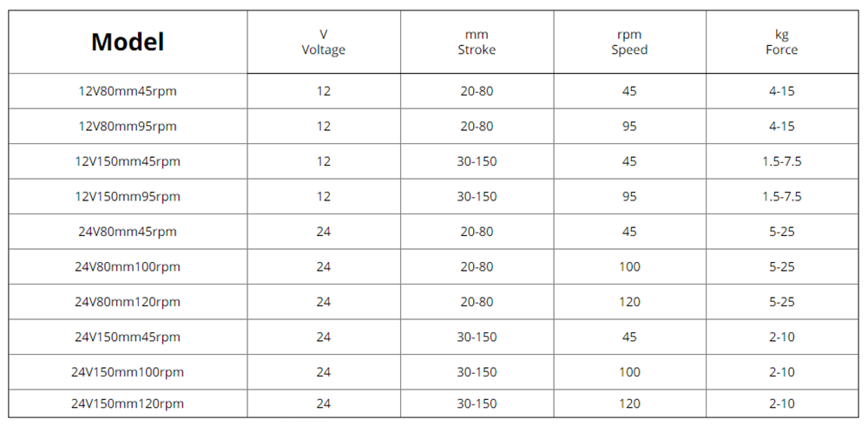Select the 12V80mm45rpm model cell
The image size is (868, 426).
[128, 91]
